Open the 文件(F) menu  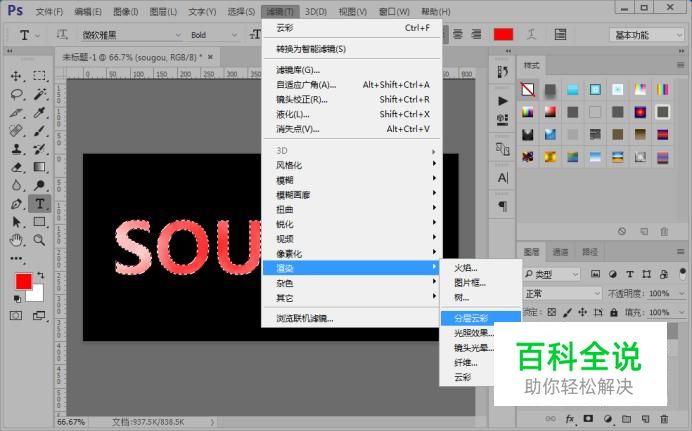pyautogui.click(x=49, y=11)
